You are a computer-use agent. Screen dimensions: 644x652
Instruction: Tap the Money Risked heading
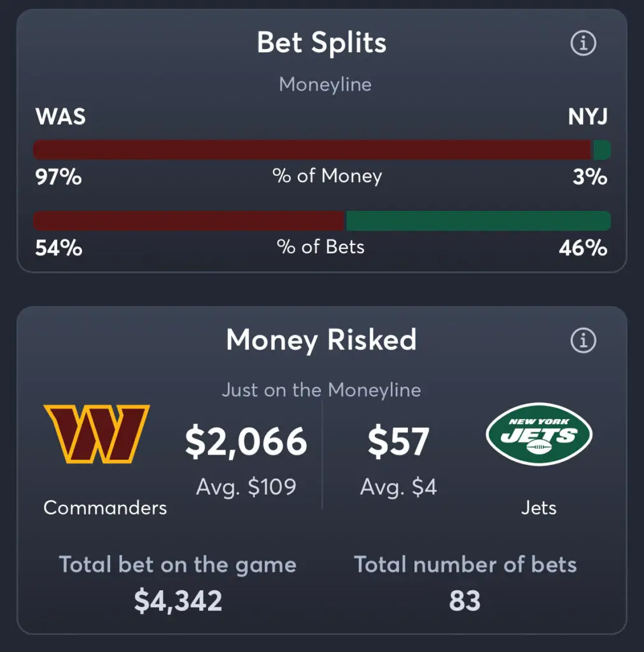click(321, 340)
